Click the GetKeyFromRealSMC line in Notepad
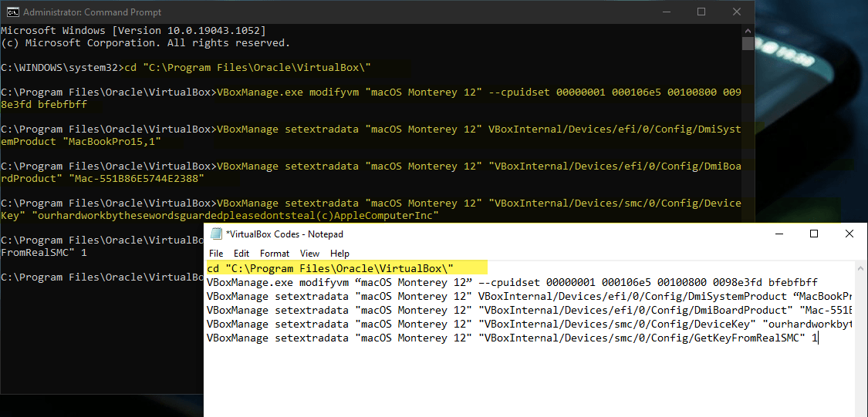Image resolution: width=868 pixels, height=417 pixels. [512, 338]
